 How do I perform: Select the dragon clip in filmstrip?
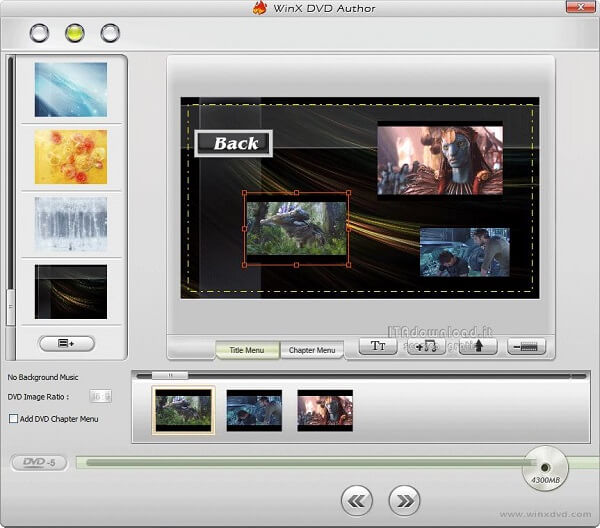(183, 410)
